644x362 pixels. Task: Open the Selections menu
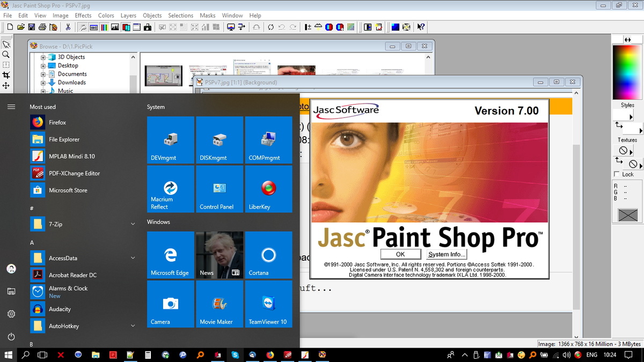(180, 16)
